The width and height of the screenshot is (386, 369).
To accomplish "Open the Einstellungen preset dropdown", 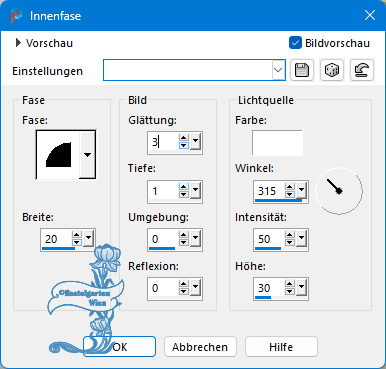I will coord(278,70).
